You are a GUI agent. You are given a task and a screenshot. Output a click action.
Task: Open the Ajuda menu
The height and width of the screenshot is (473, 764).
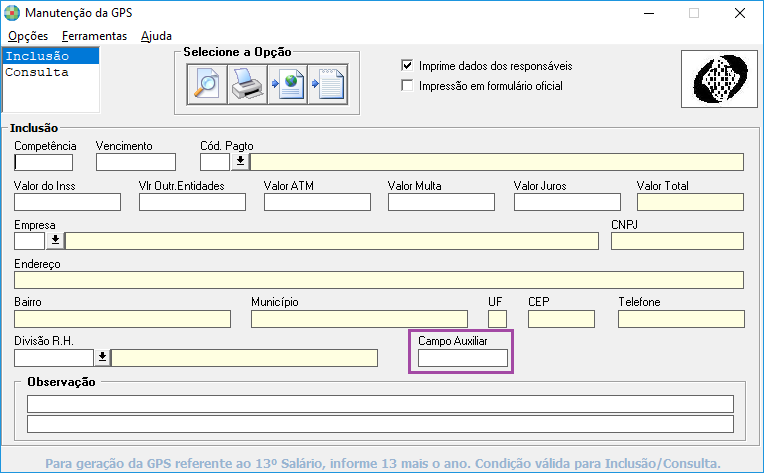pos(156,36)
